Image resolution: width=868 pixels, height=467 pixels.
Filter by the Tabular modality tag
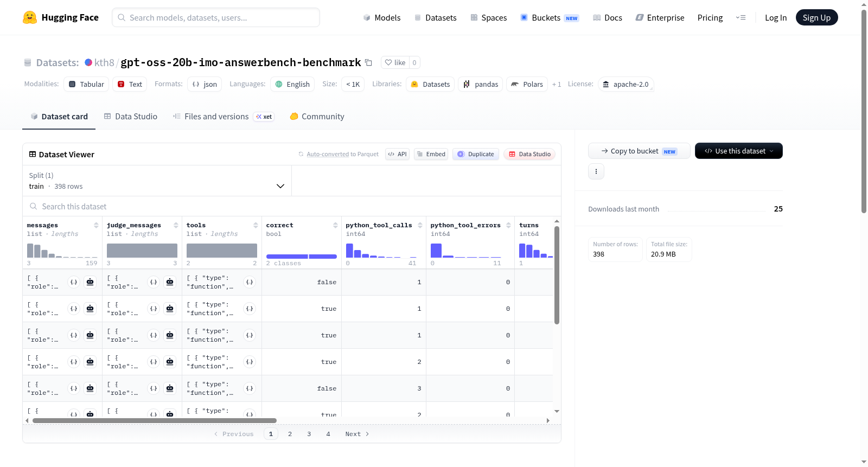[86, 84]
